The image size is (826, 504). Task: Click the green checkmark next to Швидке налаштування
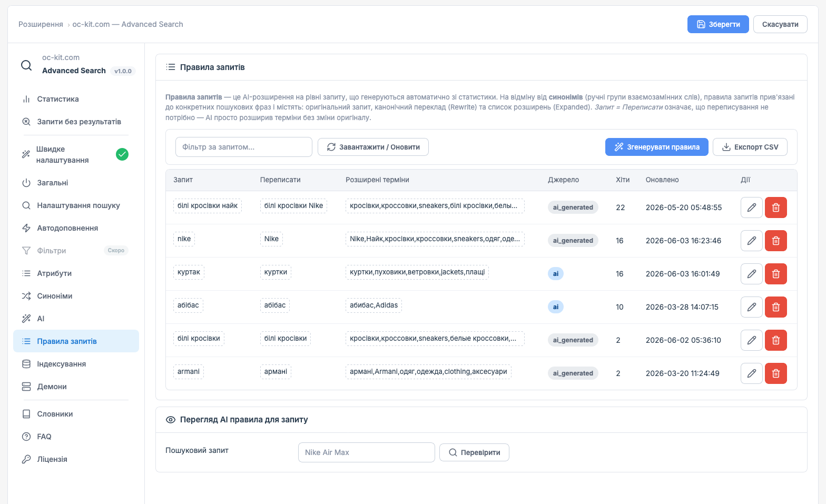[x=122, y=154]
